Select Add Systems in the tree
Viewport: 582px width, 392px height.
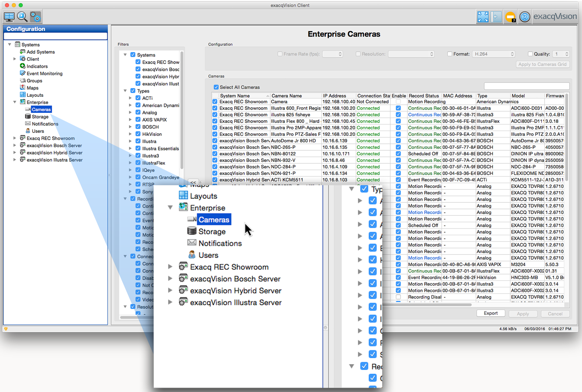point(40,52)
